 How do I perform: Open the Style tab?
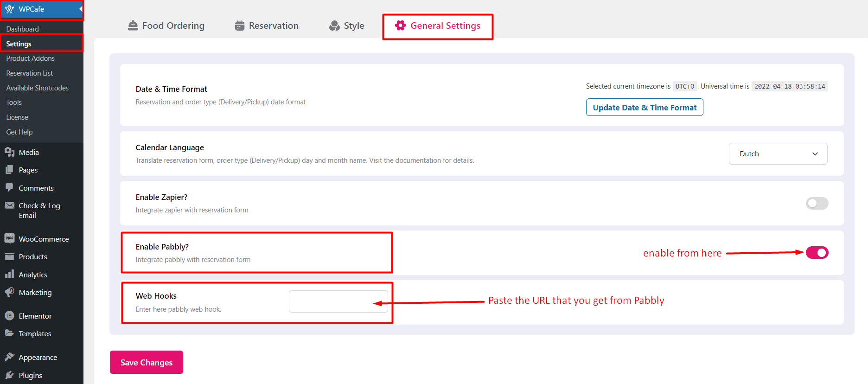coord(347,26)
